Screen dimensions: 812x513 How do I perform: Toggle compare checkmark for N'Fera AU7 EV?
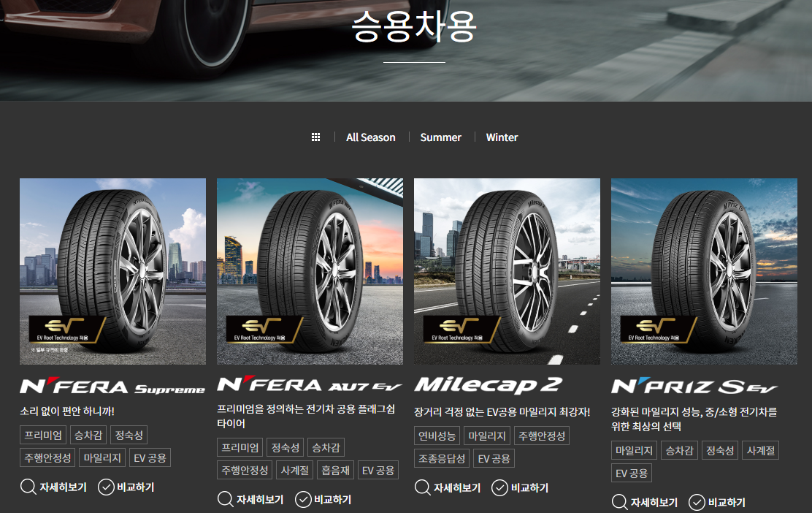(x=303, y=500)
